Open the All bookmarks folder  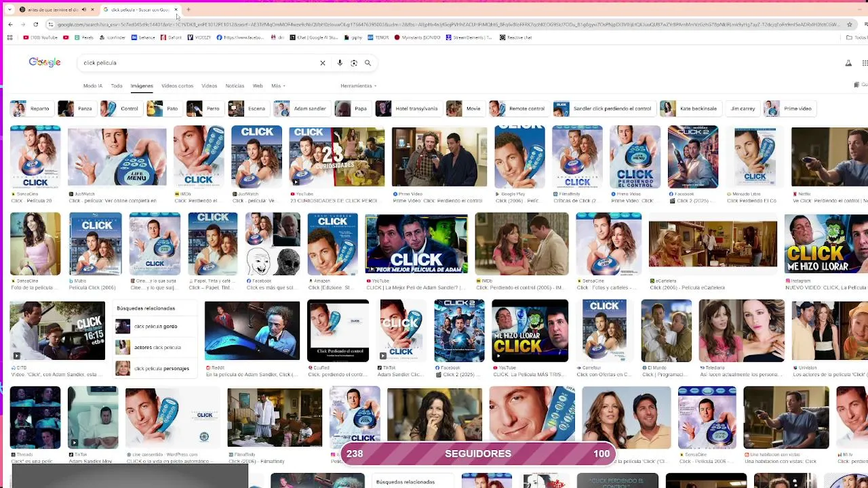point(856,37)
